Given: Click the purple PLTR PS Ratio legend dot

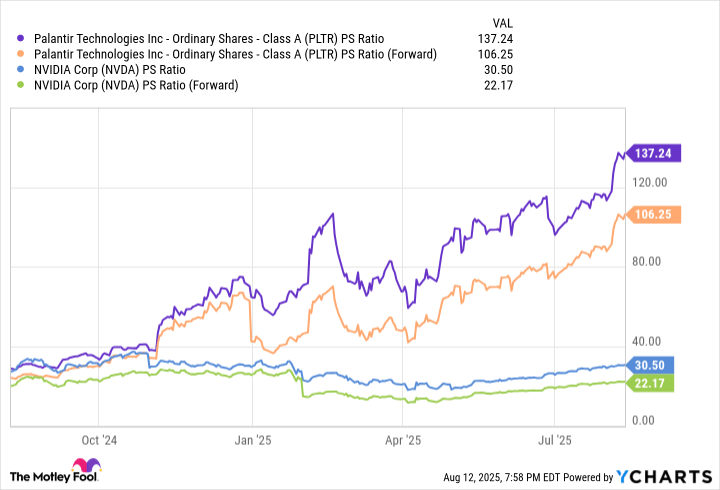Looking at the screenshot, I should click(22, 39).
